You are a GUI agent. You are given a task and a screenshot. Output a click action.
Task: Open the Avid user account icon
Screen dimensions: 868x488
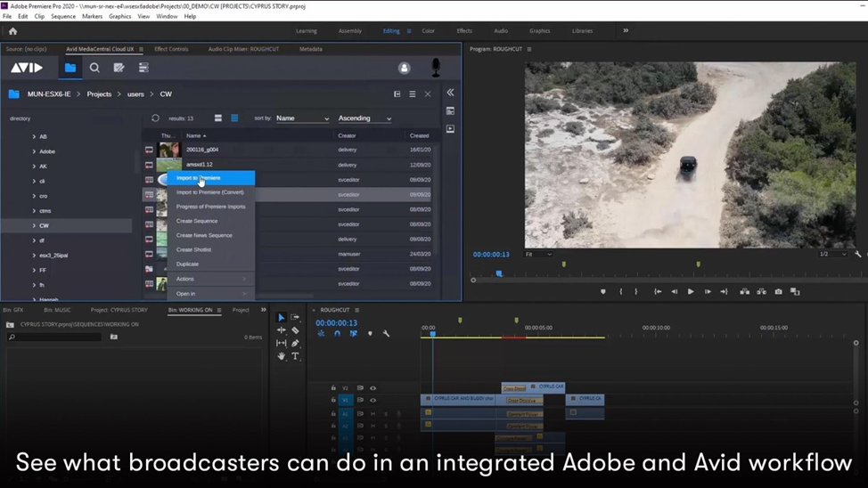click(x=404, y=68)
